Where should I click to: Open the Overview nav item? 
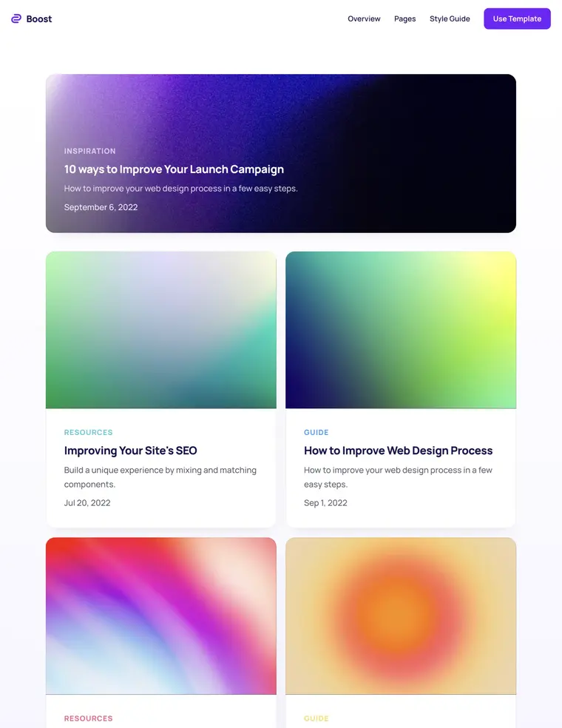(x=364, y=19)
